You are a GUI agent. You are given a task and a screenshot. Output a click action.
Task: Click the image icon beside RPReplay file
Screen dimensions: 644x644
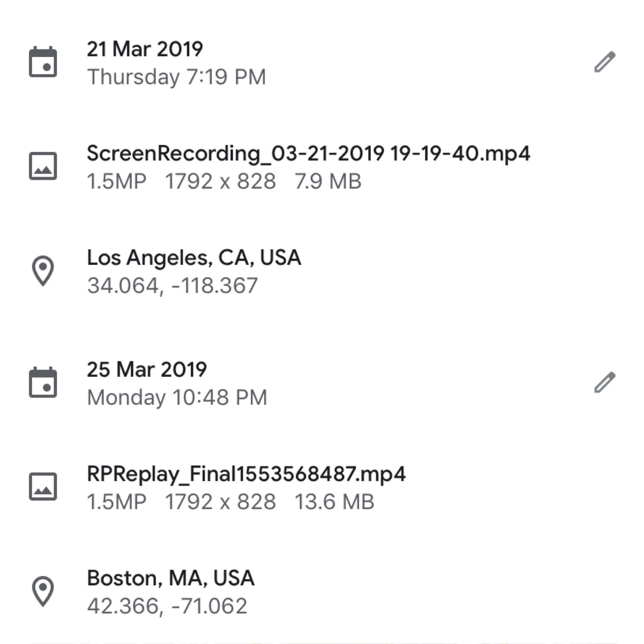click(43, 486)
